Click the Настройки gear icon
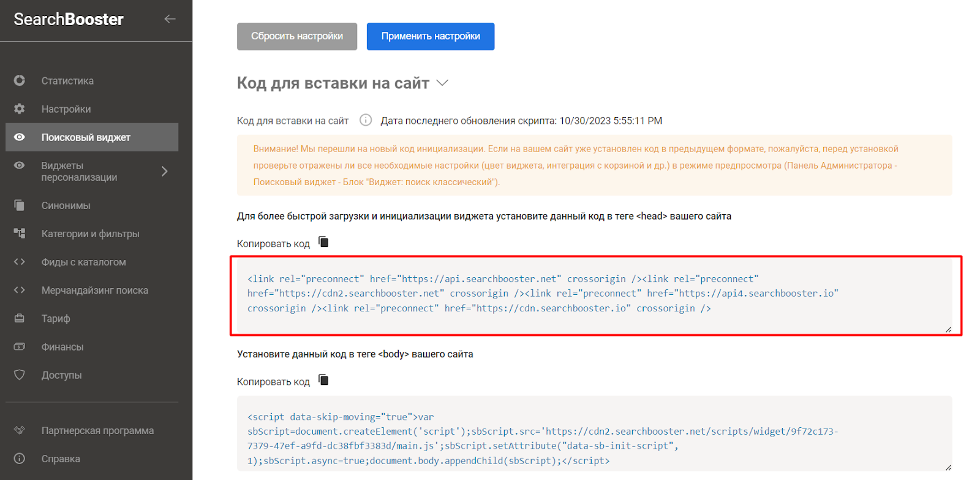 click(20, 109)
